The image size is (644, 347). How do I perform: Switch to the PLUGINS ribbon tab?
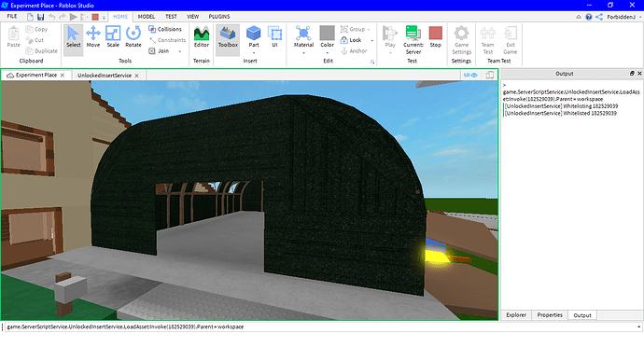click(219, 17)
